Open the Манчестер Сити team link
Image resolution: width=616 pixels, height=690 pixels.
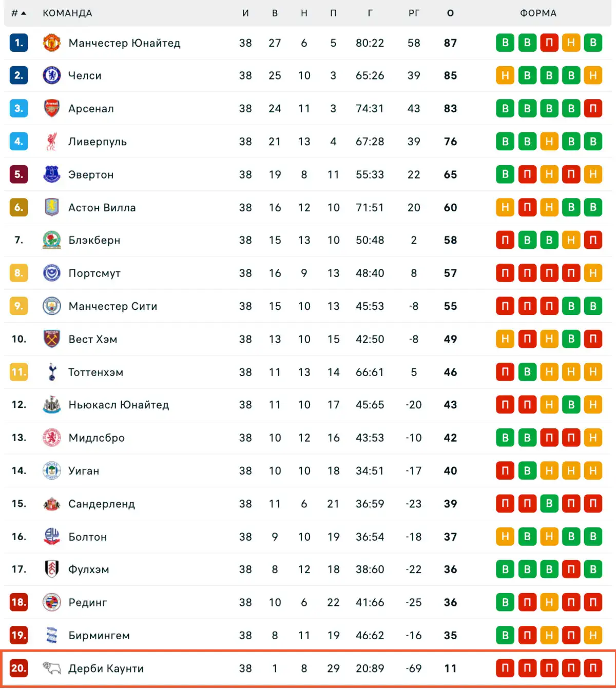click(113, 306)
